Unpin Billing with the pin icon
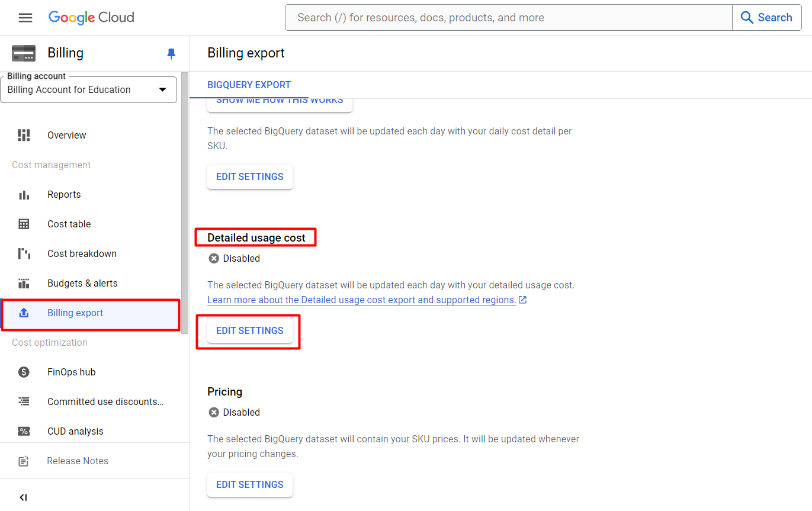Screen dimensions: 812x511 point(171,54)
